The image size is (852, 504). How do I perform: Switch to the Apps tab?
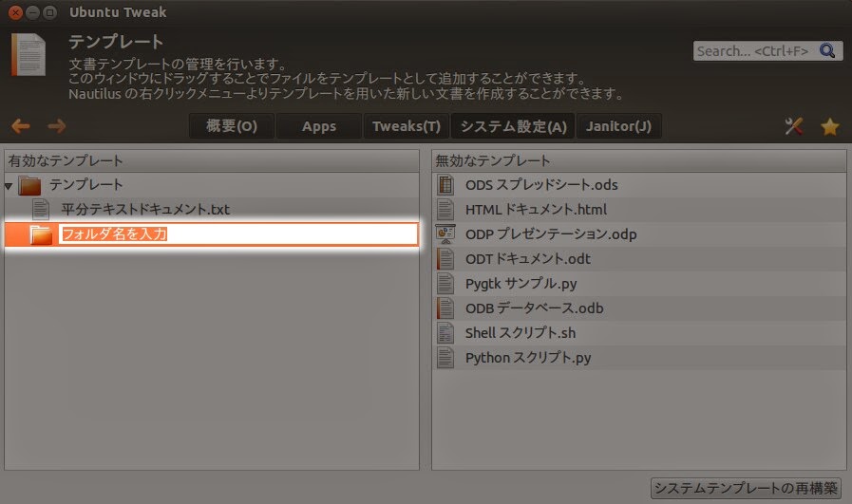(319, 126)
